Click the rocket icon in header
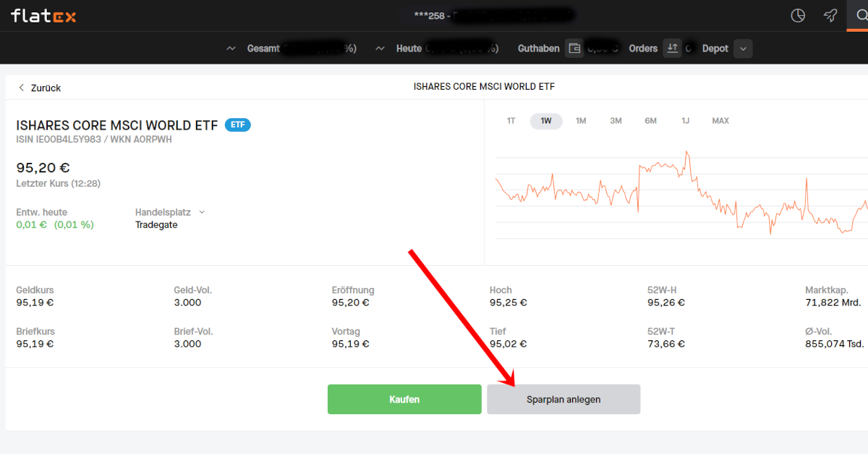This screenshot has height=454, width=868. 830,16
